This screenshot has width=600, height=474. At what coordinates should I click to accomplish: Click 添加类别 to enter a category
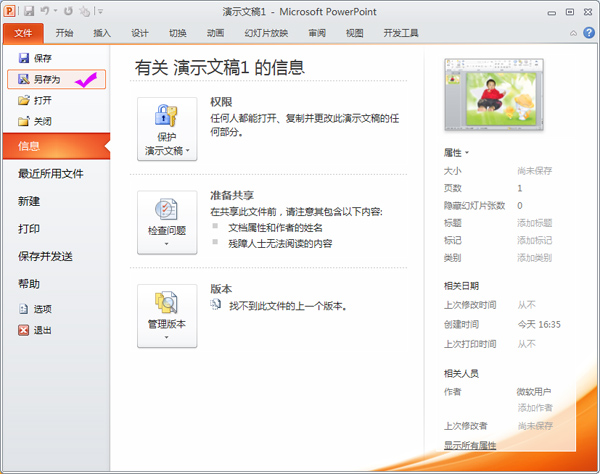click(x=535, y=258)
